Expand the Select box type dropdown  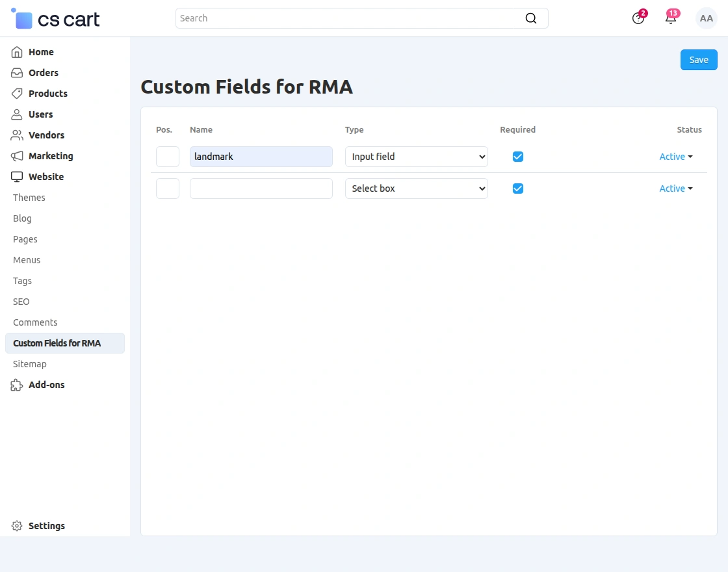(x=416, y=188)
